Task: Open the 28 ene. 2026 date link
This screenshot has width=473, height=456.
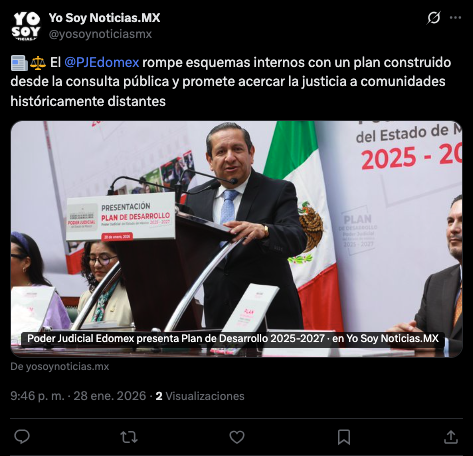Action: 110,396
